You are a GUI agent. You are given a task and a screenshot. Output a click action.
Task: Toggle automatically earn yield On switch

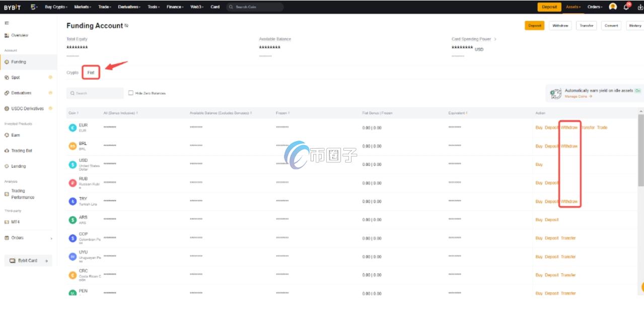click(x=637, y=91)
